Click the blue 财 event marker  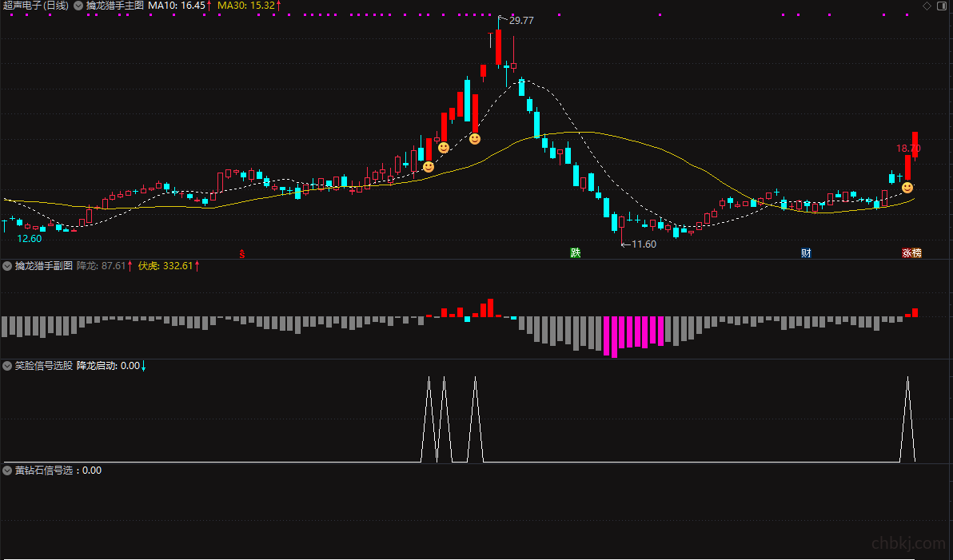806,252
